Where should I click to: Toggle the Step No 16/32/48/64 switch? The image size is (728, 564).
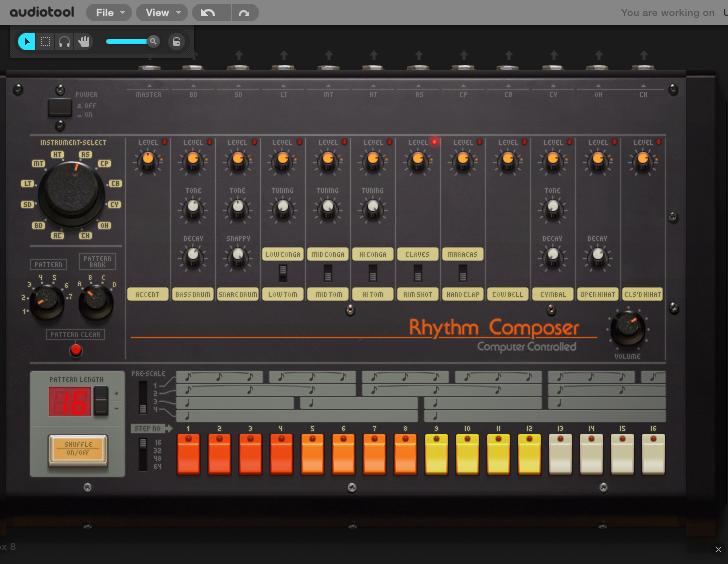coord(143,454)
